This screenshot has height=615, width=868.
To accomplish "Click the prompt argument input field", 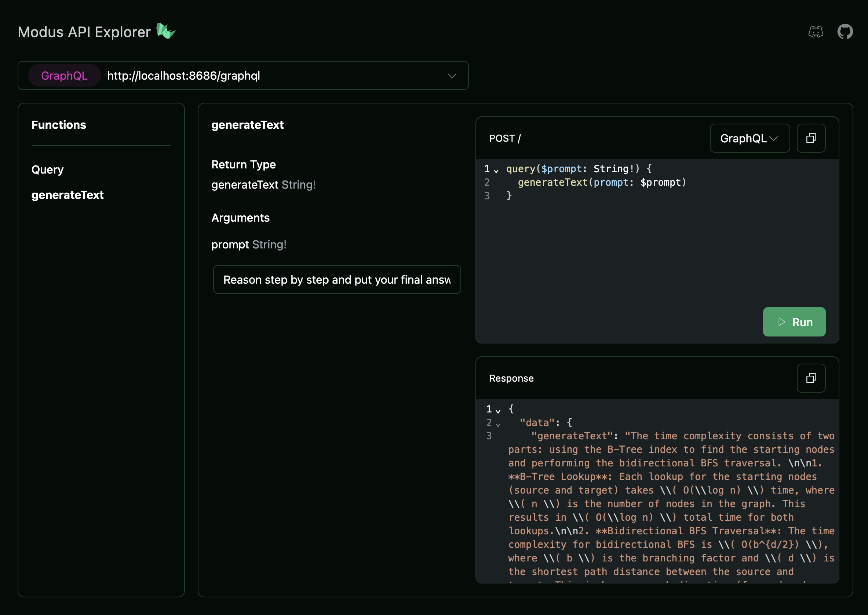I will pos(336,280).
